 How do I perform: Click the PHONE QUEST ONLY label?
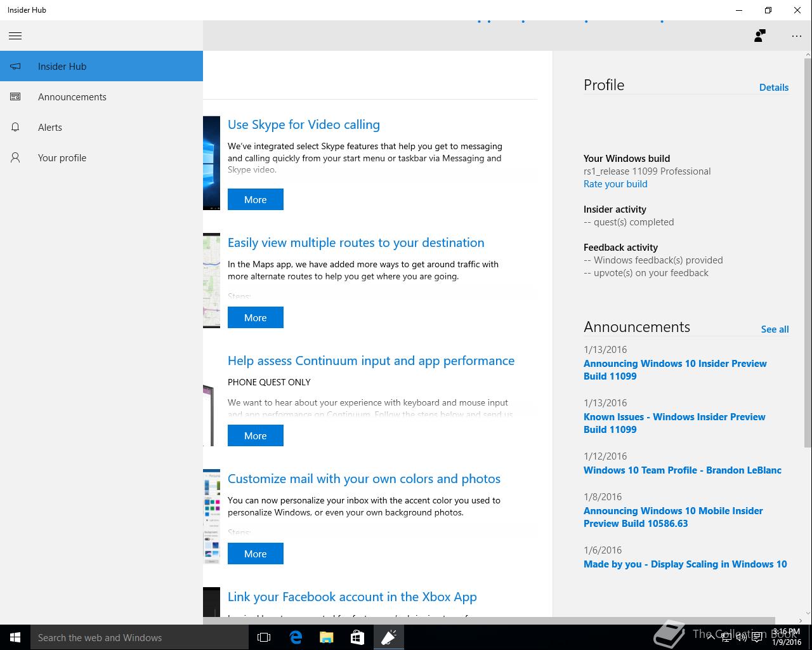click(269, 382)
